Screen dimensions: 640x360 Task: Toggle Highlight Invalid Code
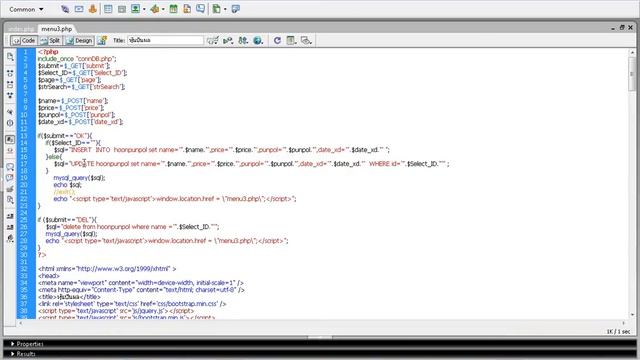coord(10,151)
